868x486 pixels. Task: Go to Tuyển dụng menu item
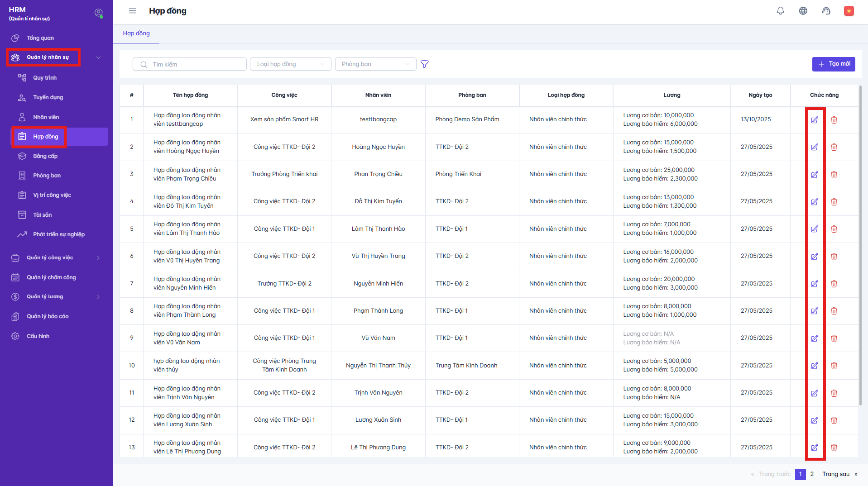click(48, 97)
